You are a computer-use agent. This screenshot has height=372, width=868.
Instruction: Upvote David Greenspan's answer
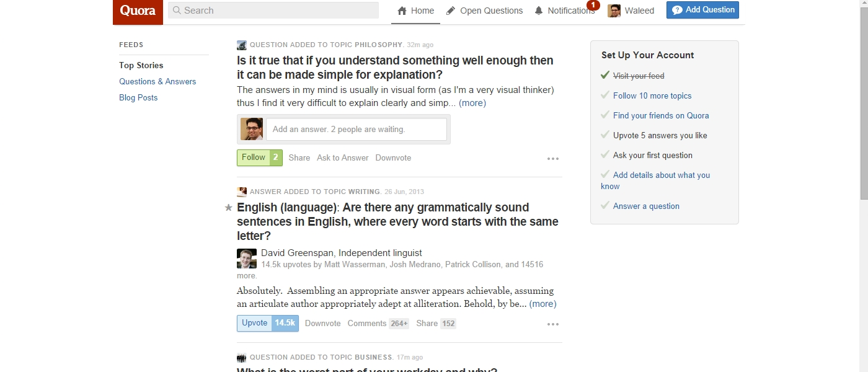[x=255, y=323]
